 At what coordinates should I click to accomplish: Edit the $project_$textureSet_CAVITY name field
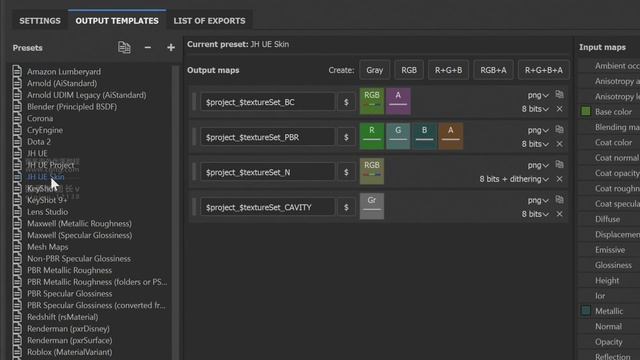267,207
